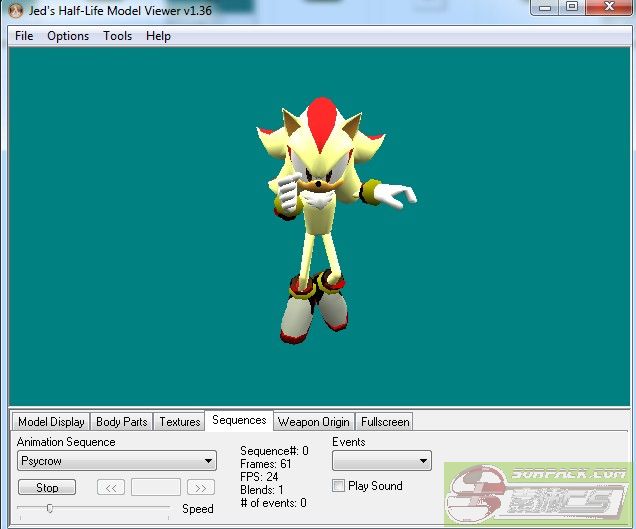The height and width of the screenshot is (529, 636).
Task: Enable the Play Sound checkbox
Action: click(338, 486)
